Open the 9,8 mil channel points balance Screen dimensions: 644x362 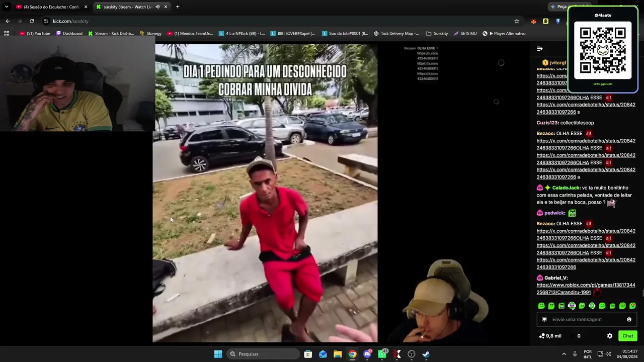tap(550, 336)
